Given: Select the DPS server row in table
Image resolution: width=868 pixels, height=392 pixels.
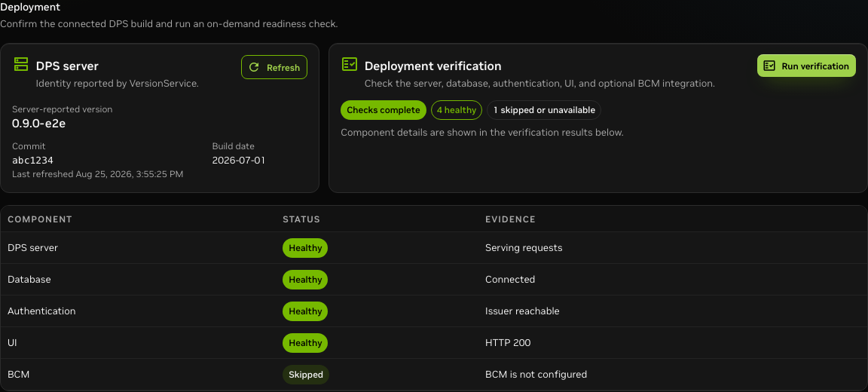Looking at the screenshot, I should pyautogui.click(x=433, y=248).
